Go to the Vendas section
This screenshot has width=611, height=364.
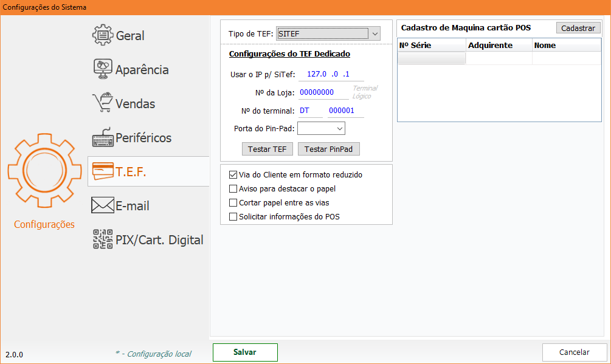(135, 103)
